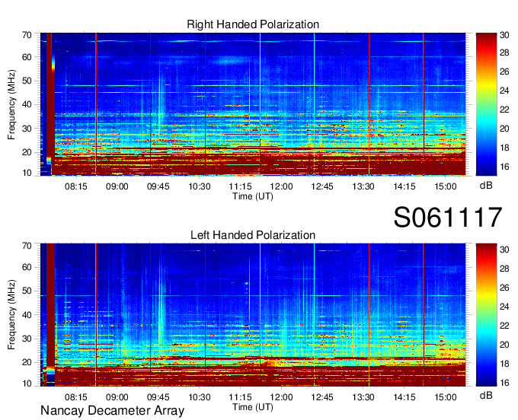This screenshot has height=420, width=518.
Task: Click the dB unit under Right Handed color bar
Action: click(x=486, y=186)
